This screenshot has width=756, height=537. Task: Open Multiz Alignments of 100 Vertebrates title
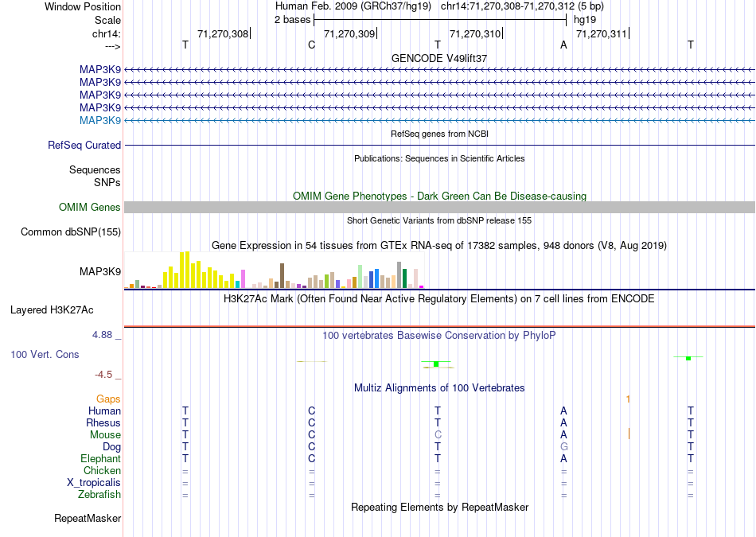pos(439,388)
